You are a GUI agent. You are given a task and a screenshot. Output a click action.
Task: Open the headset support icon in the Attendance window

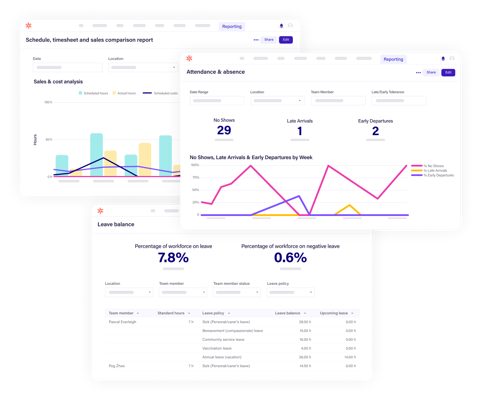(x=452, y=59)
